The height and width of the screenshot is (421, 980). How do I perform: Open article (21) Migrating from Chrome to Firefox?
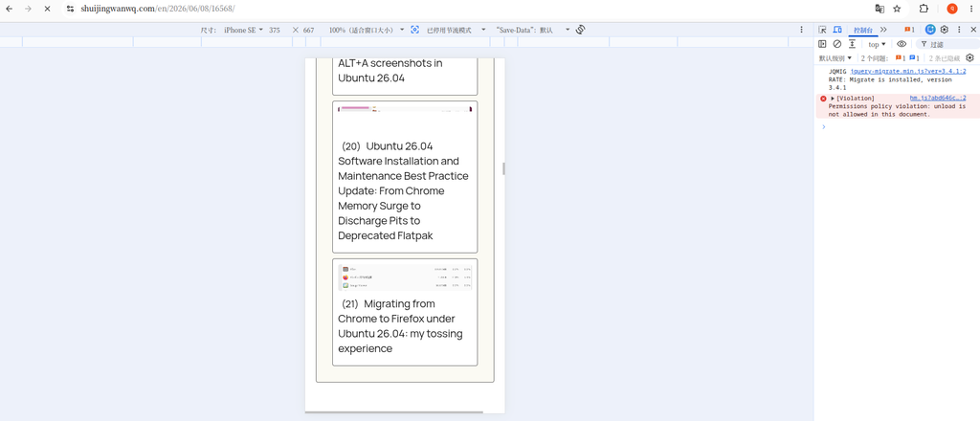pyautogui.click(x=401, y=326)
